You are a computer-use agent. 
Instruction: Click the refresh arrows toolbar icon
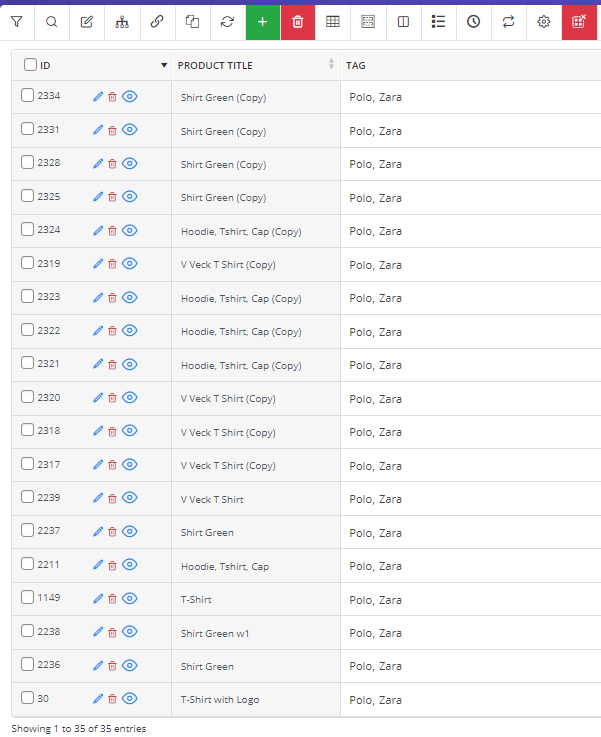pos(227,22)
